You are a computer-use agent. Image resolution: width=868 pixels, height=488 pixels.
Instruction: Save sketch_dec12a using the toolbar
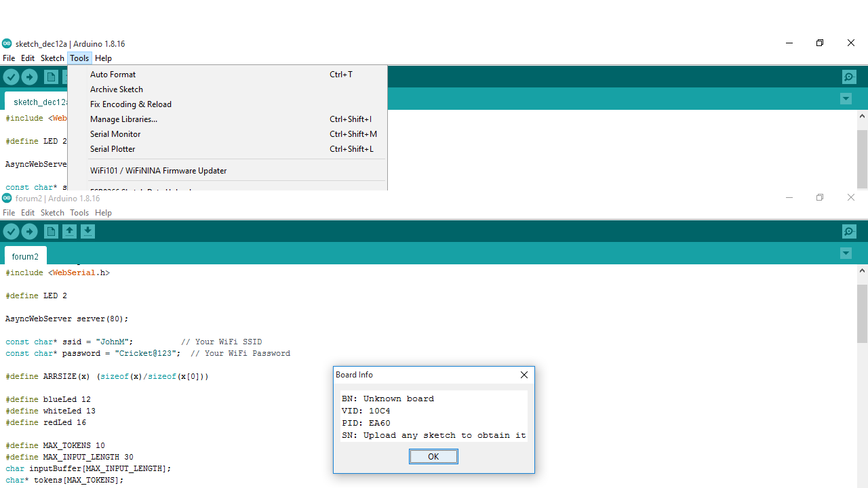coord(87,77)
